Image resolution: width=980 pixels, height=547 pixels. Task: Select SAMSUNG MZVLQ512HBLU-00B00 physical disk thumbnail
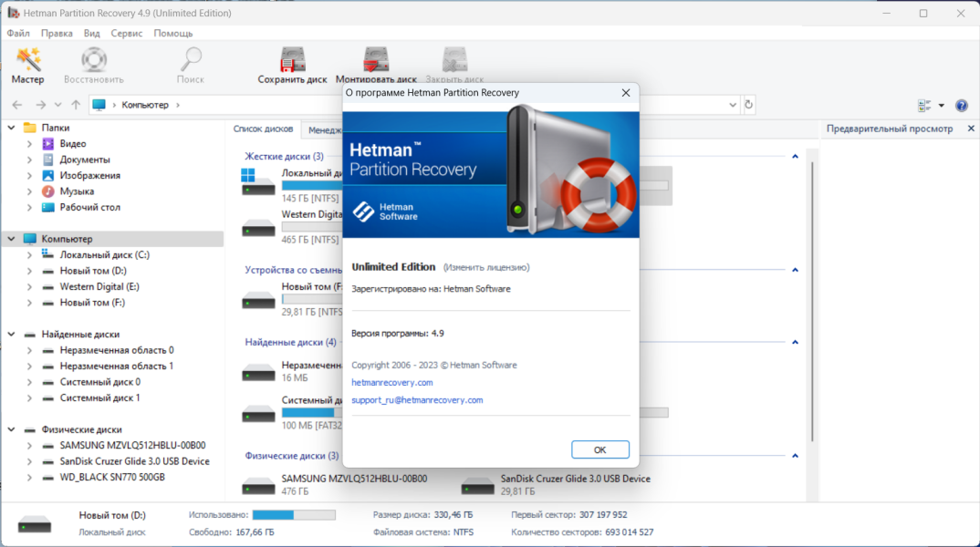click(258, 485)
